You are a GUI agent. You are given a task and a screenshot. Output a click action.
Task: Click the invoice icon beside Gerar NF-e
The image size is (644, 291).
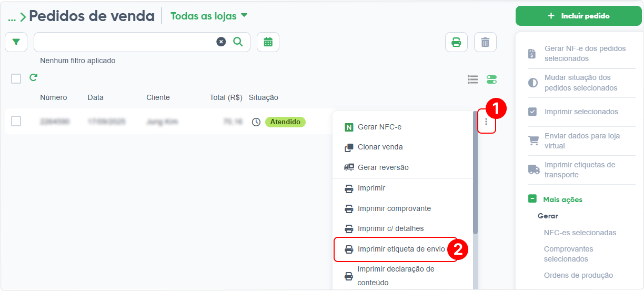click(x=532, y=54)
